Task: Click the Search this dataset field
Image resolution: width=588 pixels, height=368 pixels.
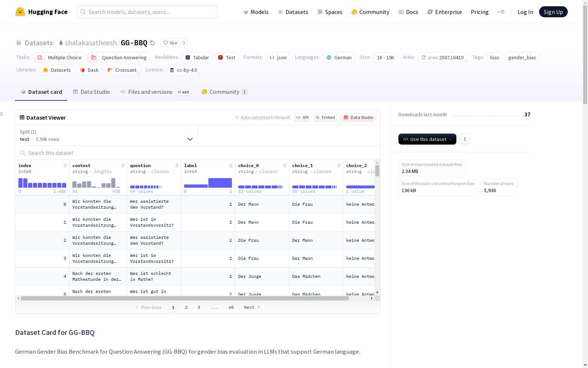Action: [198, 153]
